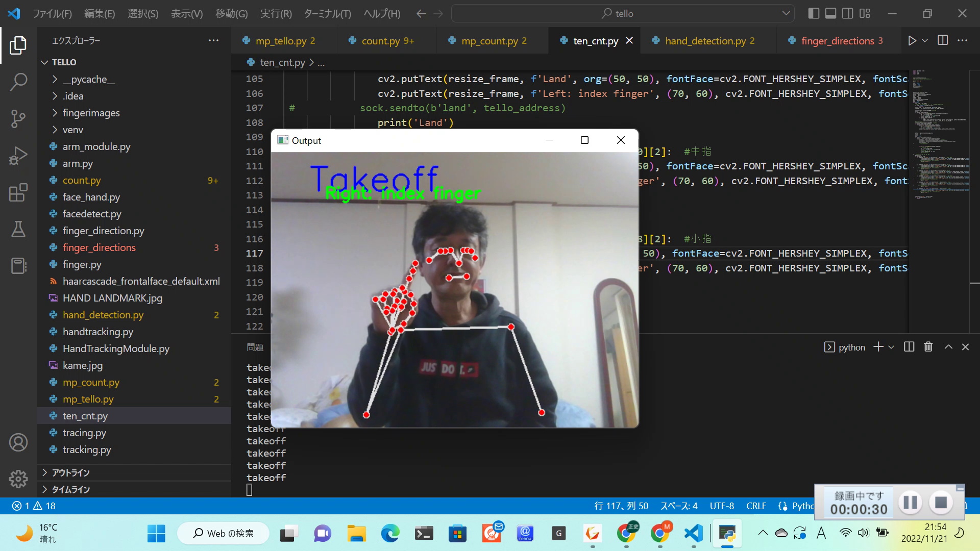Select the ten_cnt.py tab
The width and height of the screenshot is (980, 551).
tap(592, 40)
